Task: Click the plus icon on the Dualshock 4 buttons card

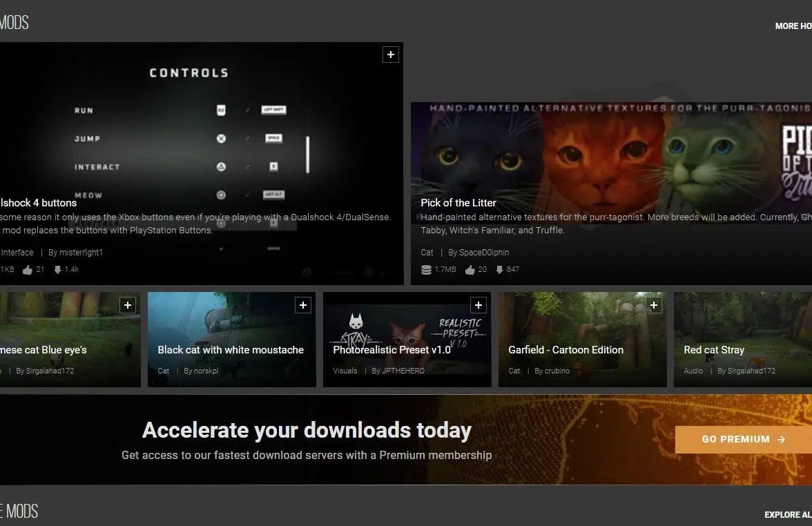Action: (391, 55)
